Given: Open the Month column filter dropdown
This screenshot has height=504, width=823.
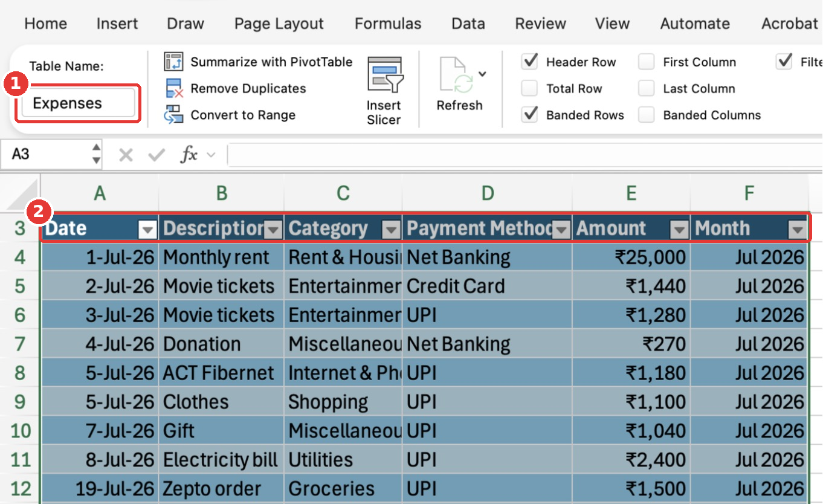Looking at the screenshot, I should [x=798, y=229].
